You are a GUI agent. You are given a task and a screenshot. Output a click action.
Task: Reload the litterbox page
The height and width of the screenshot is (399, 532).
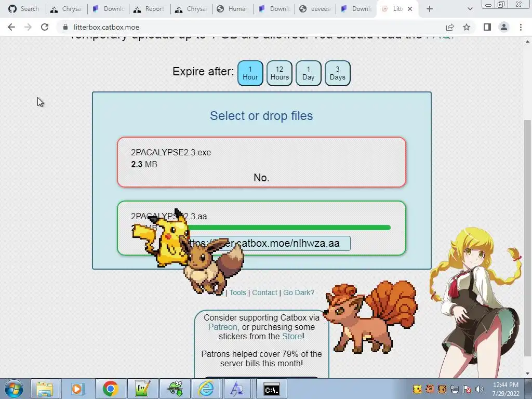coord(45,27)
